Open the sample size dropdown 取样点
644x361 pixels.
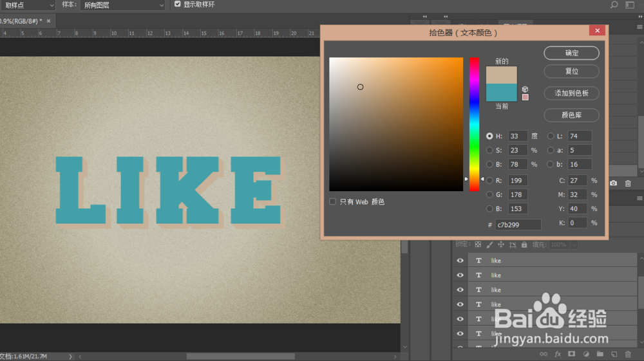point(28,5)
